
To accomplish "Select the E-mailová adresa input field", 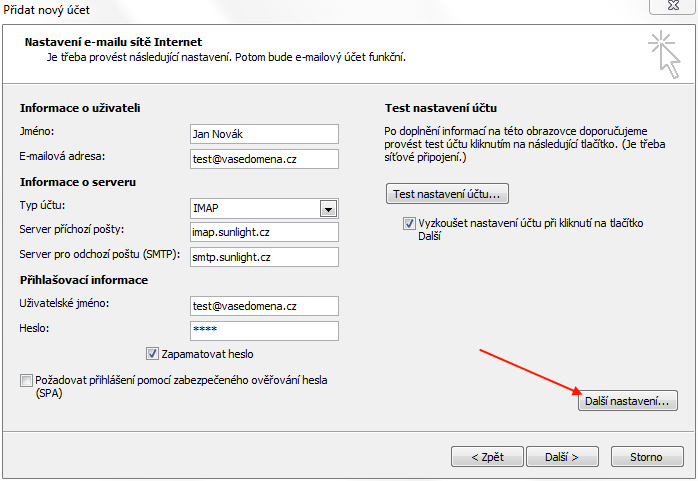I will click(264, 159).
